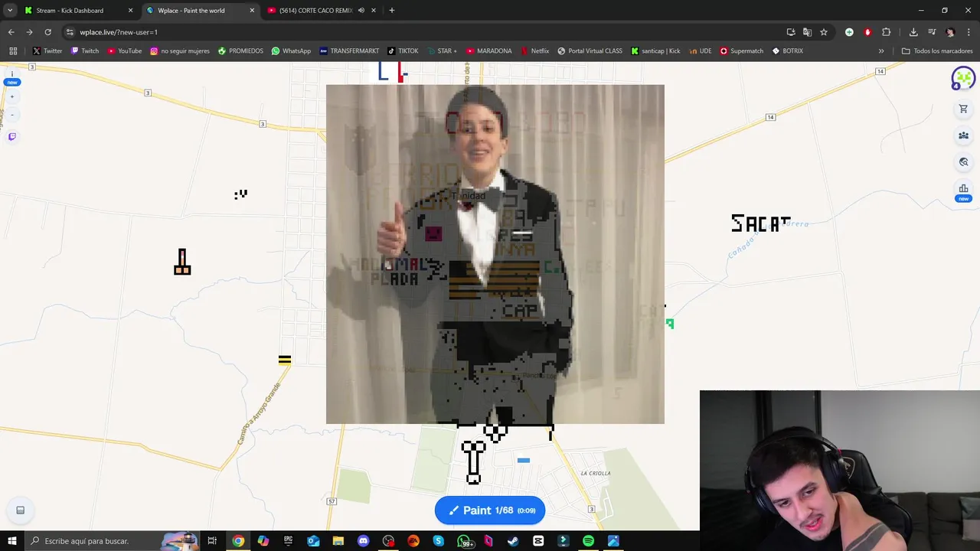Open the 'Todos los marcadores' folder
This screenshot has height=551, width=980.
tap(937, 51)
